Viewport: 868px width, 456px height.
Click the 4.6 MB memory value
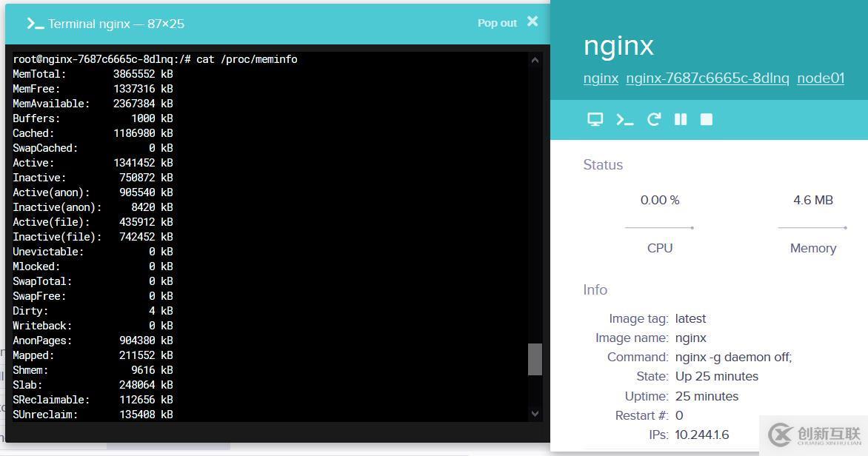point(812,200)
